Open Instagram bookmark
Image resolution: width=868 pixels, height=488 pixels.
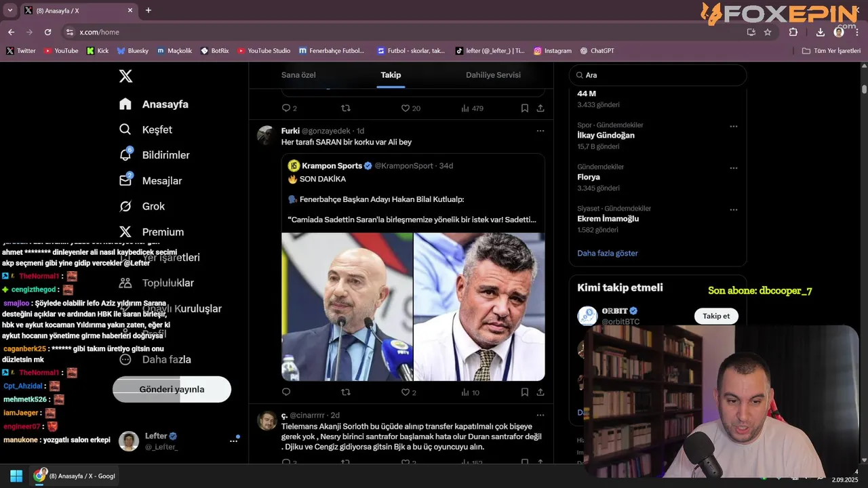coord(553,51)
